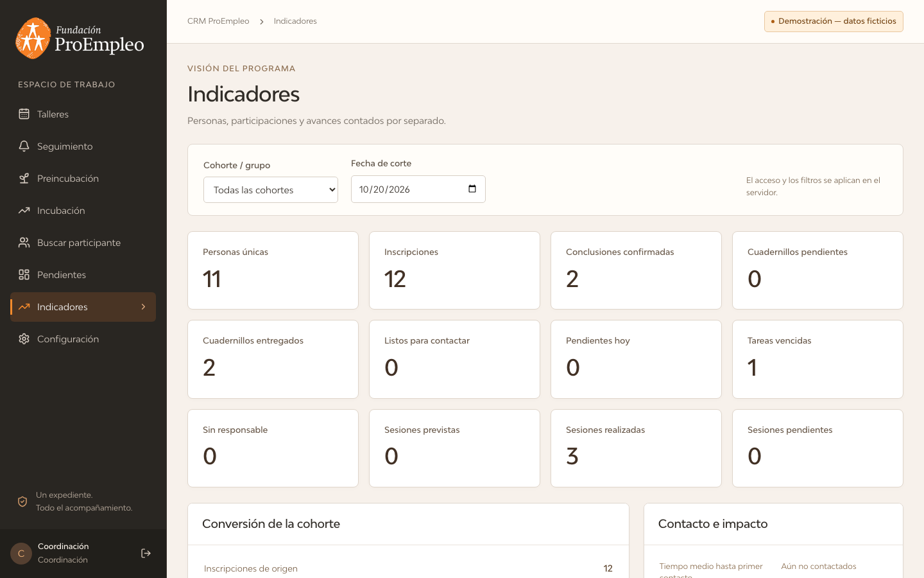Click the shield icon beside Un expediente
The height and width of the screenshot is (578, 924).
click(x=22, y=502)
